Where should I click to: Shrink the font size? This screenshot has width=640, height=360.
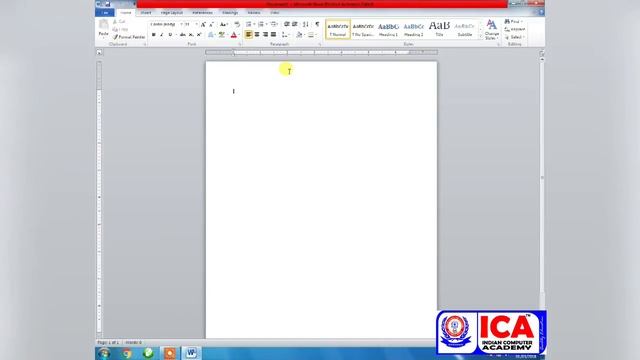pos(211,24)
